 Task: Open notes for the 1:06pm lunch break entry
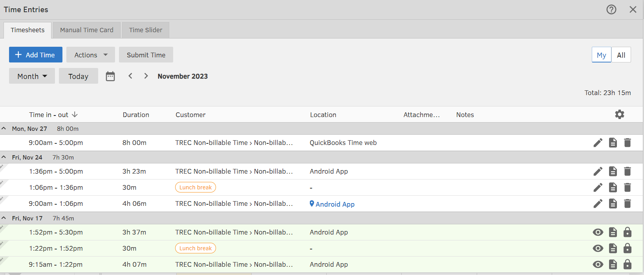tap(613, 187)
